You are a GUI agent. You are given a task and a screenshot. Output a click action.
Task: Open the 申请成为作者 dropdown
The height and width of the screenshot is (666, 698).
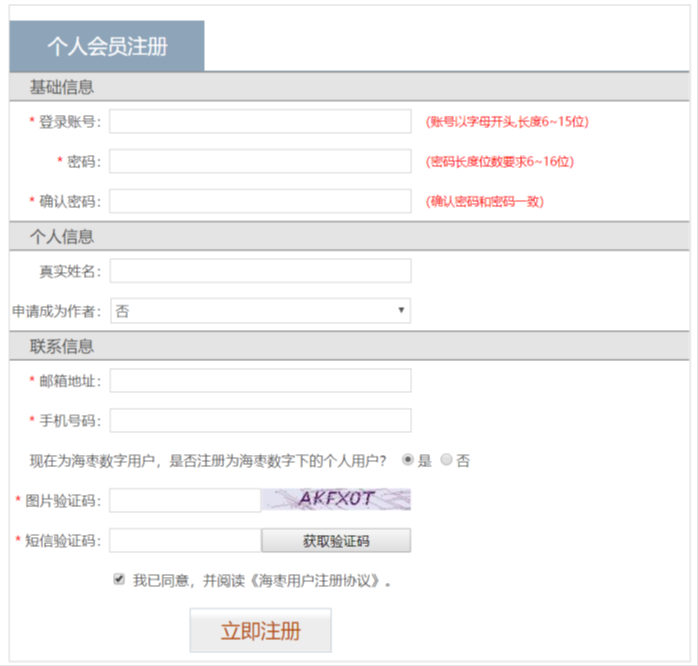pos(260,311)
